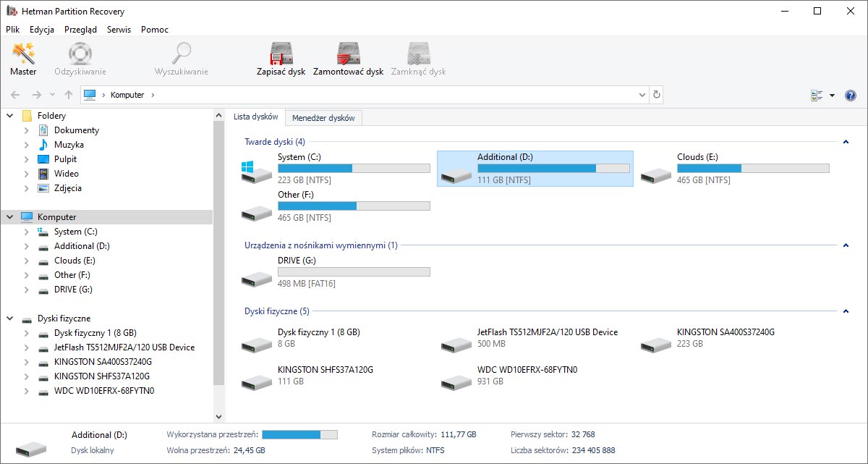Open the Edycja menu
The width and height of the screenshot is (868, 464).
(42, 30)
